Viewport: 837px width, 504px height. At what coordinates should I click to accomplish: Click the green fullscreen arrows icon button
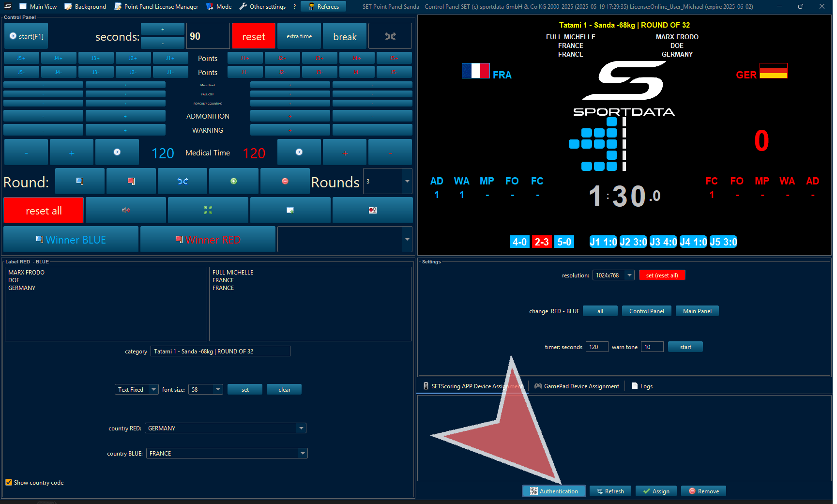coord(208,210)
